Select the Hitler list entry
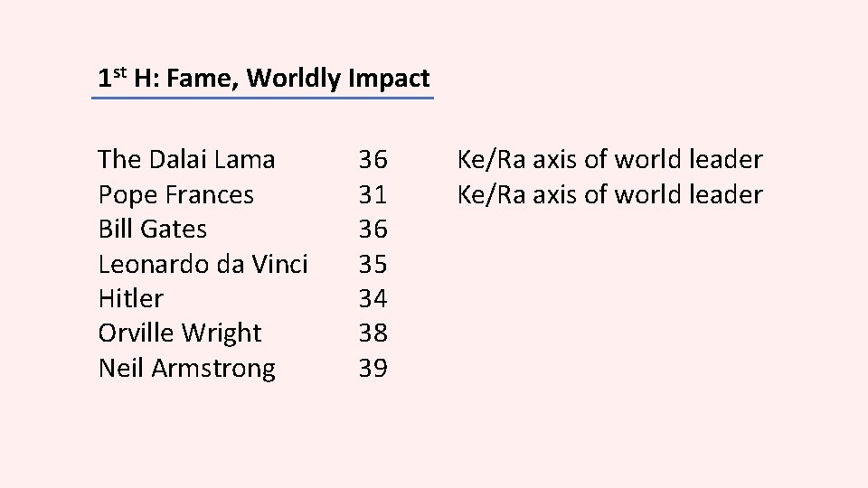 (x=130, y=299)
